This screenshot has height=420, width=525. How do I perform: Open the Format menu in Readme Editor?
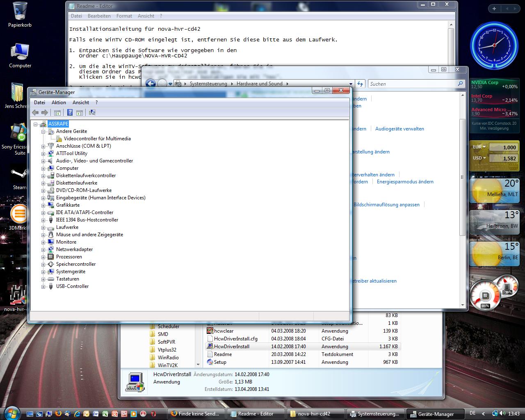coord(124,16)
